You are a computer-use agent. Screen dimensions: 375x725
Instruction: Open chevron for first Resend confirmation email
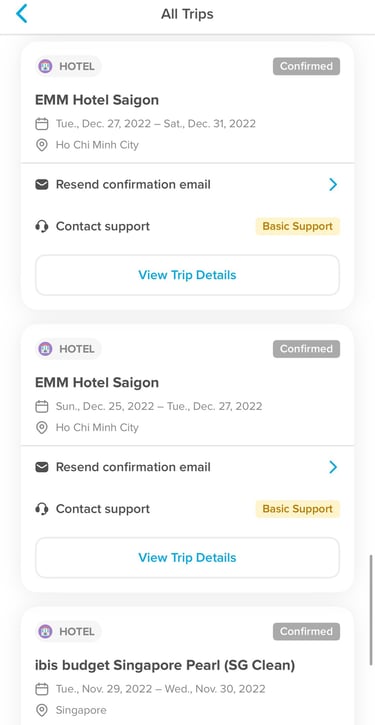point(333,185)
